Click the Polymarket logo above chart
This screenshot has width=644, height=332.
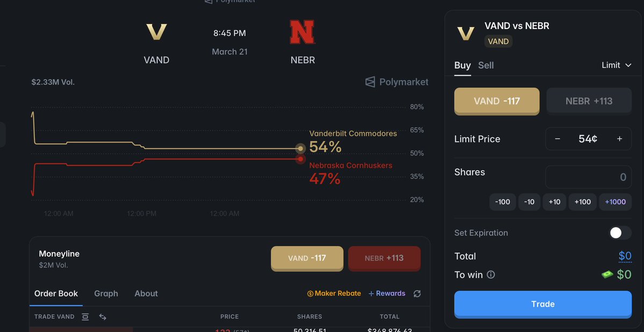[397, 82]
